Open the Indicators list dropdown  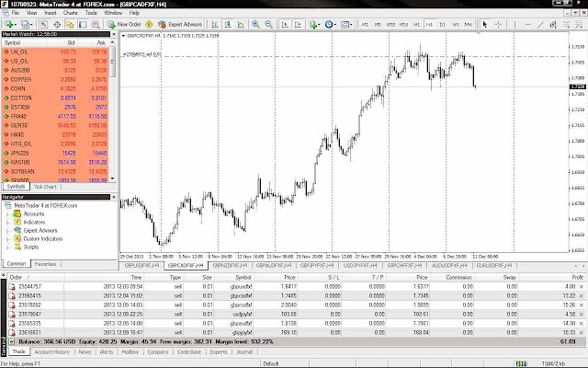pyautogui.click(x=314, y=25)
